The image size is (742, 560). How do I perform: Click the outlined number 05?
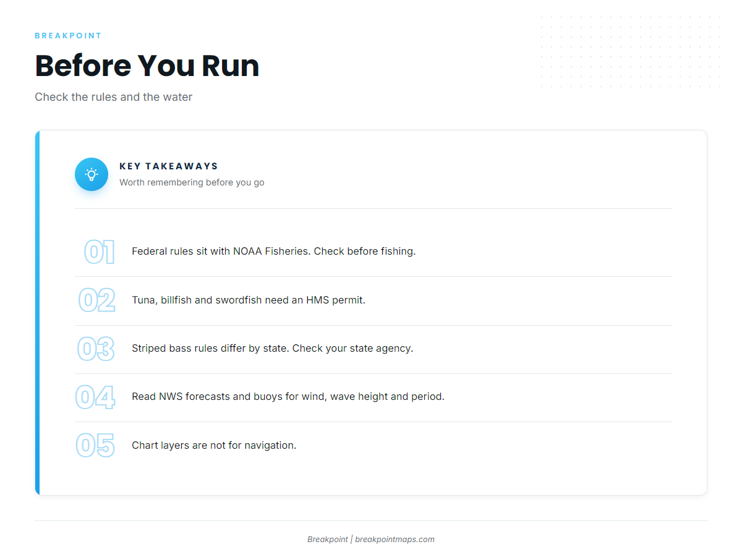(96, 446)
